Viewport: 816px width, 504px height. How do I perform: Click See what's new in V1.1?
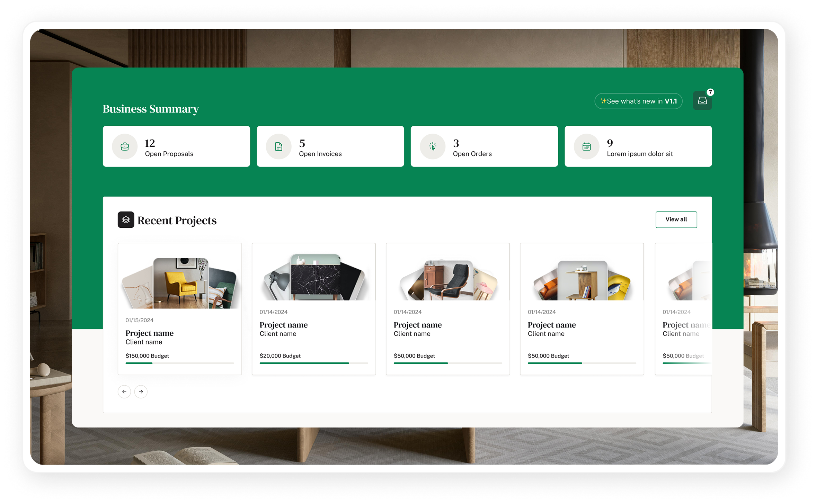(638, 101)
